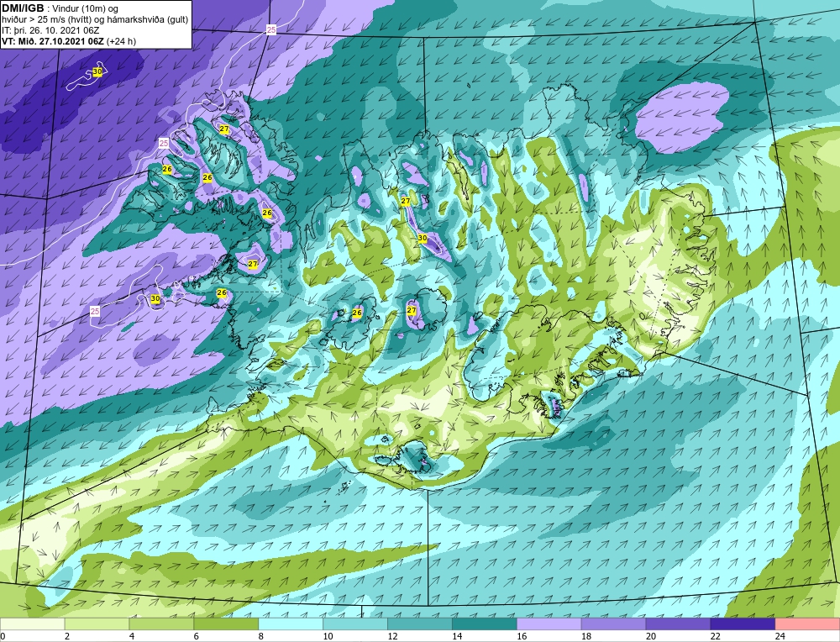The image size is (840, 642).
Task: Click the 16–18 m/s lavender legend swatch
Action: (x=549, y=624)
